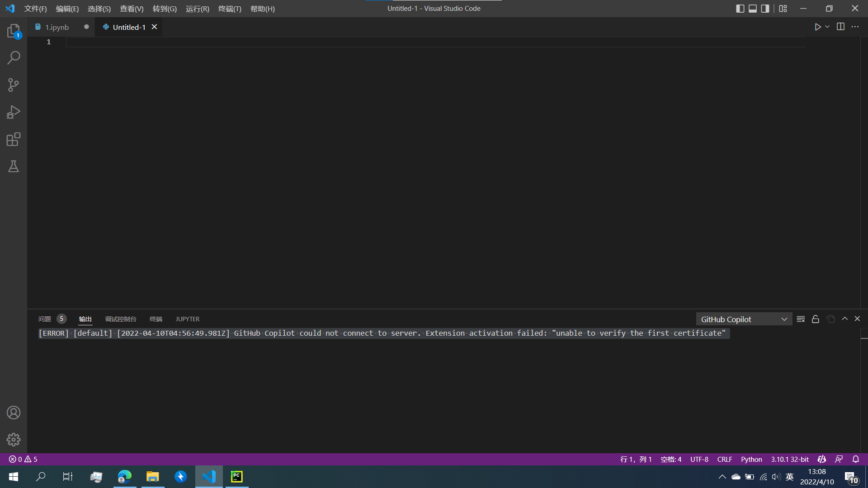Click the notifications bell in status bar
This screenshot has height=488, width=868.
pyautogui.click(x=856, y=459)
